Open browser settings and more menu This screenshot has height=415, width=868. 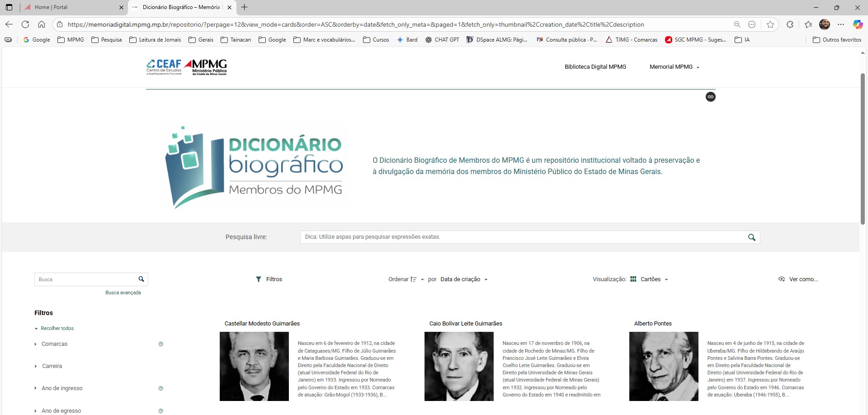(x=841, y=24)
